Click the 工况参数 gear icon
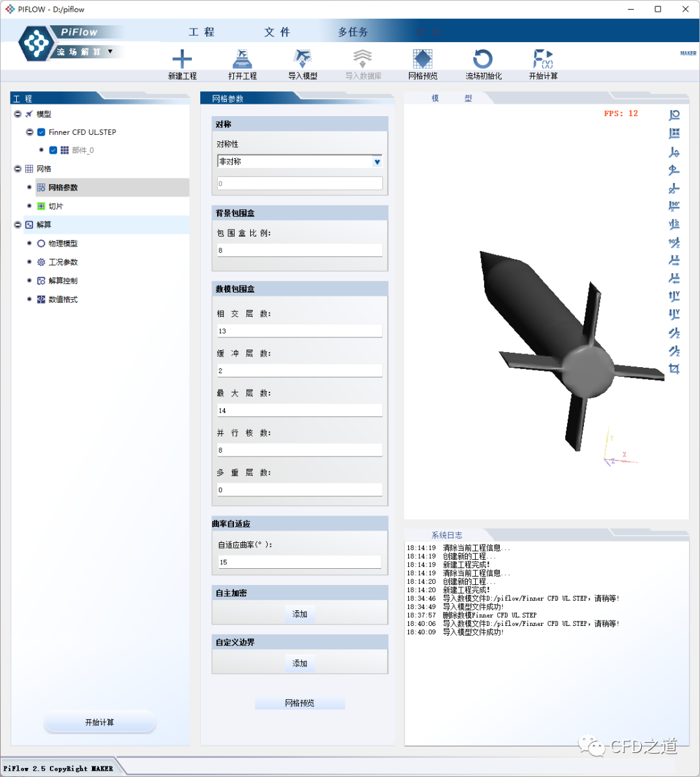This screenshot has width=700, height=777. pos(41,262)
